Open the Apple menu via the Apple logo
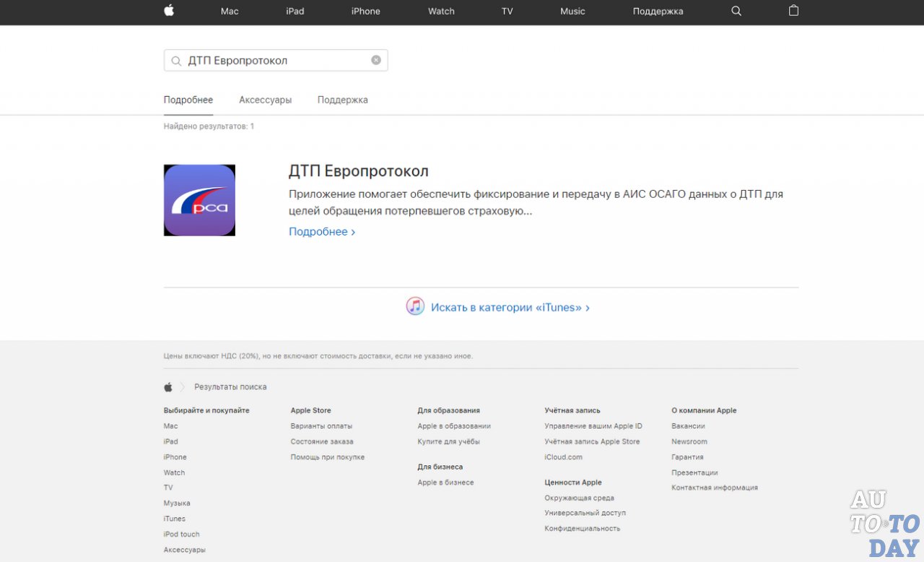Viewport: 924px width, 562px height. pos(168,11)
